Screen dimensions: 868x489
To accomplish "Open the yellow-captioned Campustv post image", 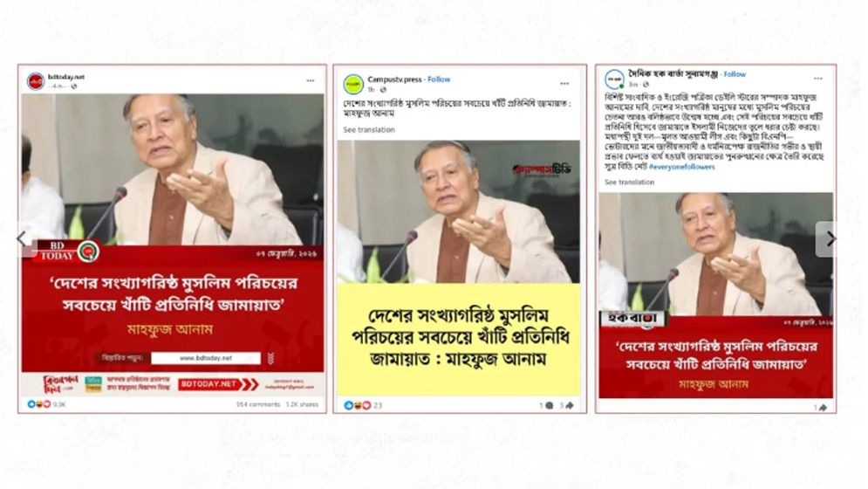I will point(459,268).
